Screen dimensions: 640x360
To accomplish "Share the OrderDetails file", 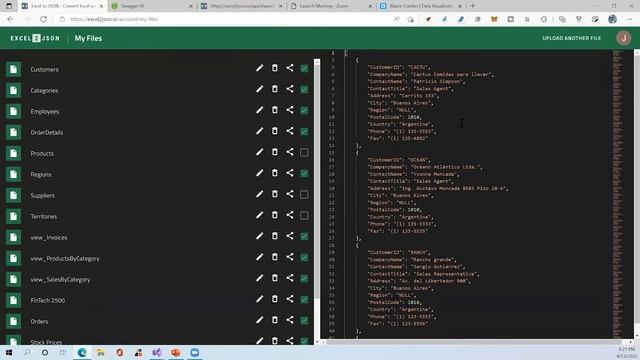I will (290, 131).
